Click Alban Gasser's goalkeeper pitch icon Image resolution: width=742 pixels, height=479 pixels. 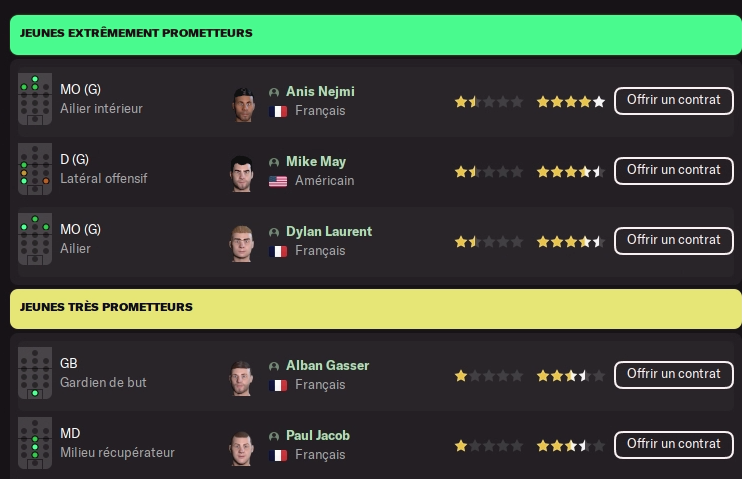[35, 374]
